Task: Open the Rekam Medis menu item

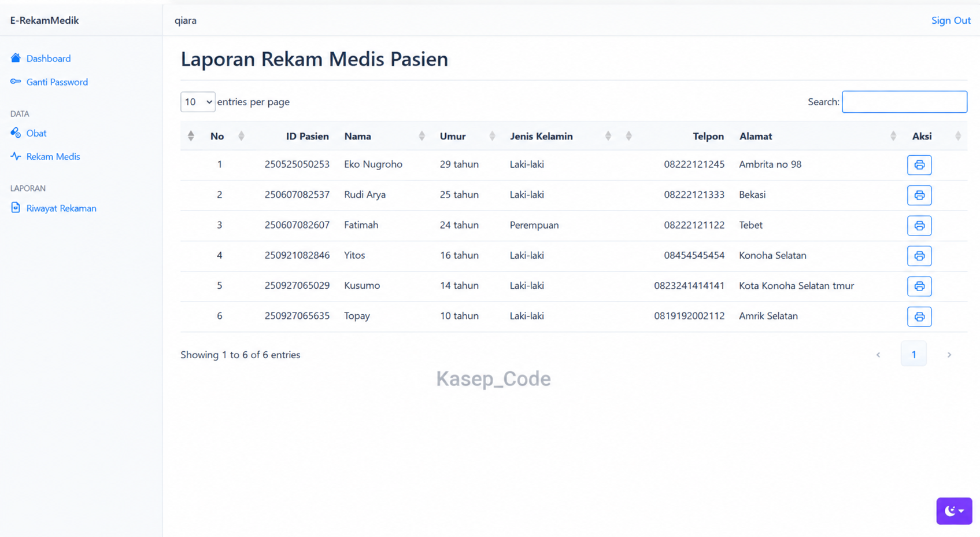Action: click(x=53, y=156)
